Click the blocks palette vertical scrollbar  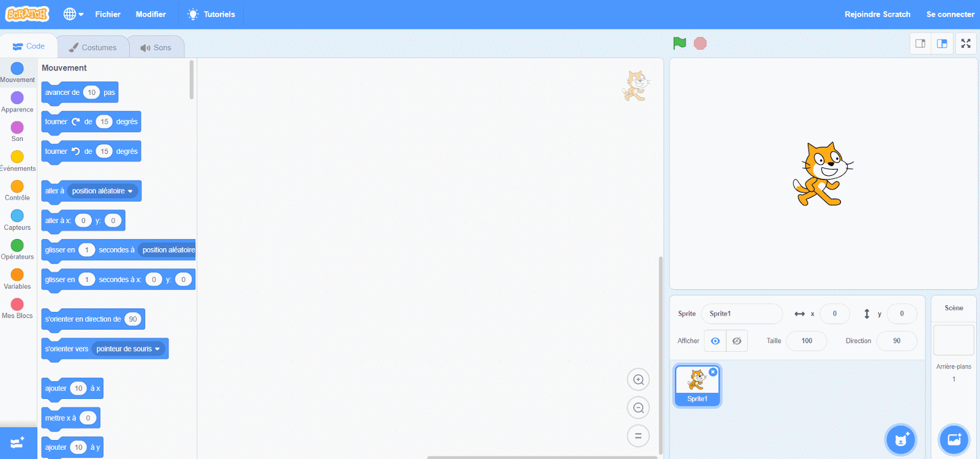point(192,80)
